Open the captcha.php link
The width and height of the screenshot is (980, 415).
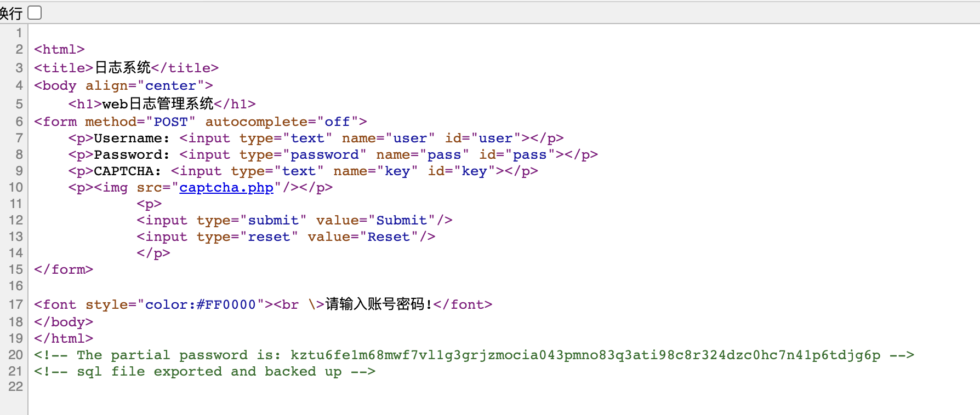coord(226,188)
